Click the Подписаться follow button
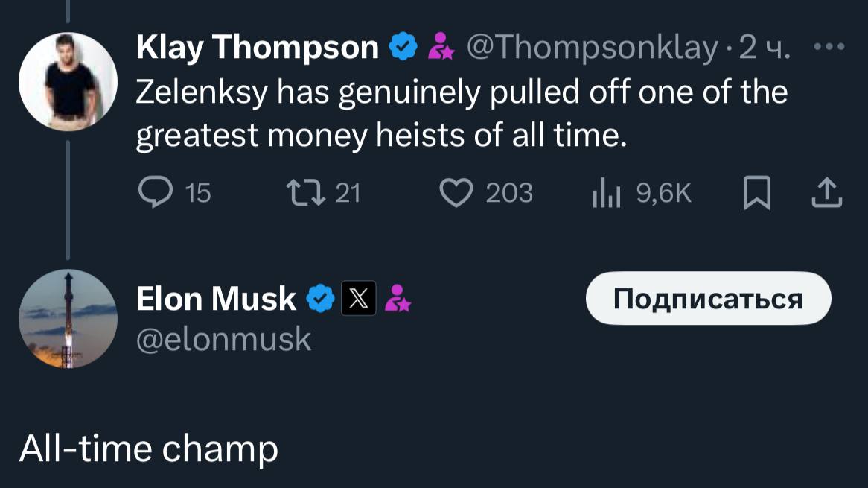This screenshot has width=868, height=488. pos(708,298)
